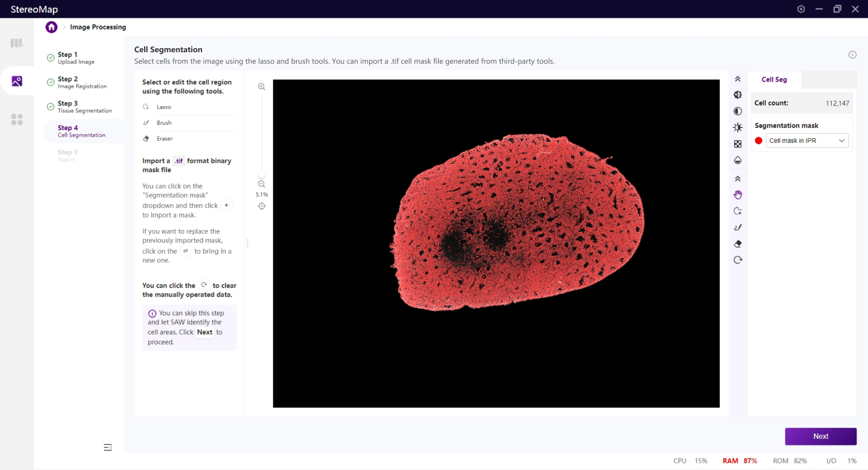This screenshot has width=868, height=470.
Task: Open the contrast adjustment tool
Action: 738,111
